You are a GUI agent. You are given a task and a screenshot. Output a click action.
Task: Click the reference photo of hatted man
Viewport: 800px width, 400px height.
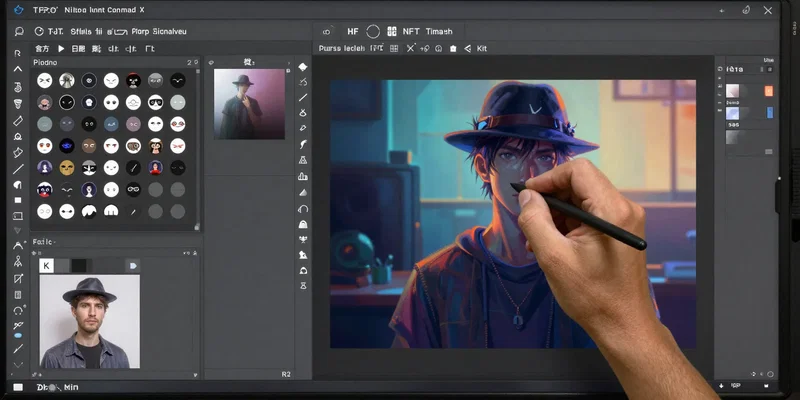89,321
